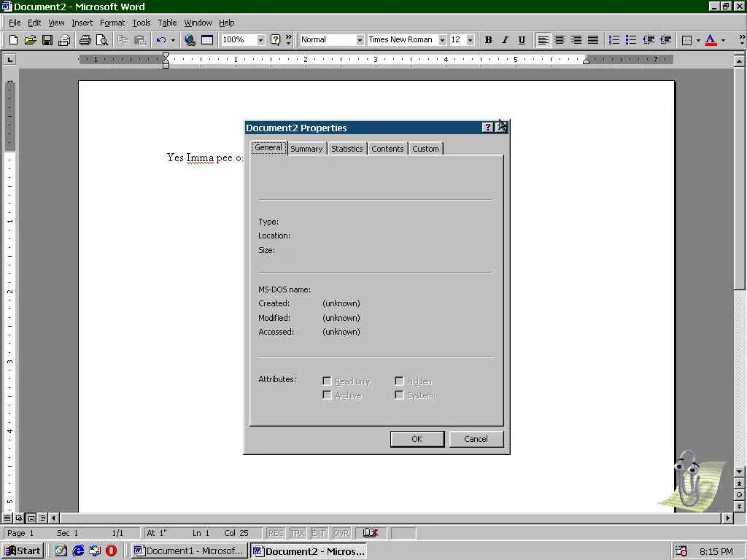
Task: Toggle OVR overtype mode indicator
Action: (341, 533)
